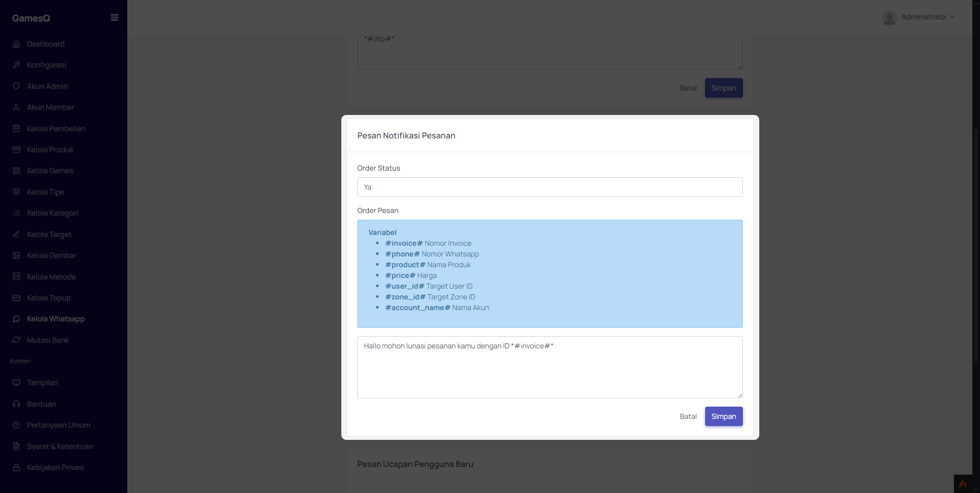The width and height of the screenshot is (980, 493).
Task: Click the Akun Admin shield icon
Action: click(16, 86)
